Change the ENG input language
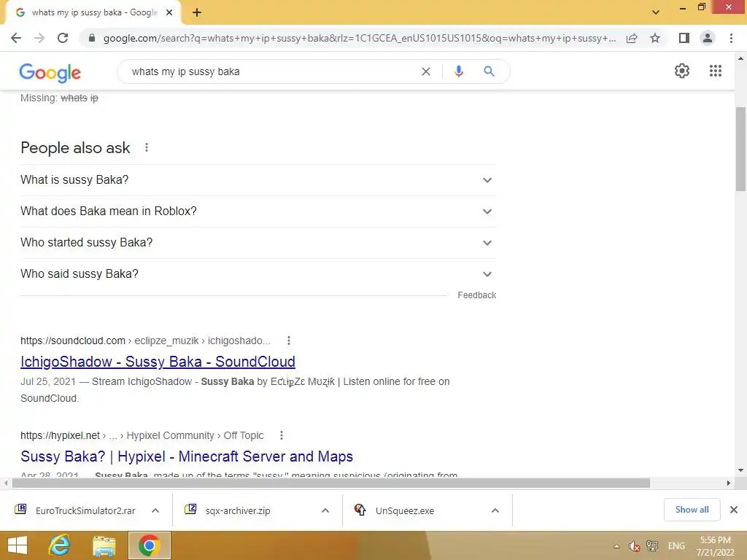This screenshot has height=560, width=747. pos(676,546)
